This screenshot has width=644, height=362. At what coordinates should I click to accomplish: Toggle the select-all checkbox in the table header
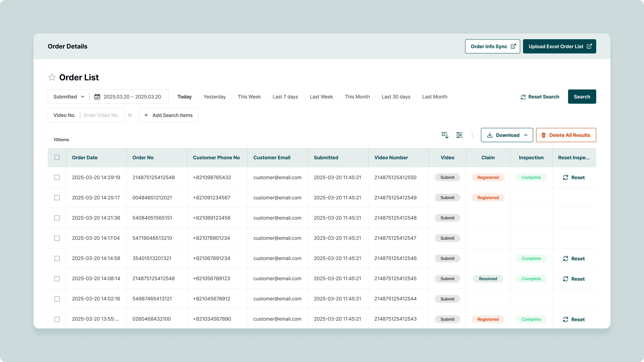pyautogui.click(x=57, y=157)
